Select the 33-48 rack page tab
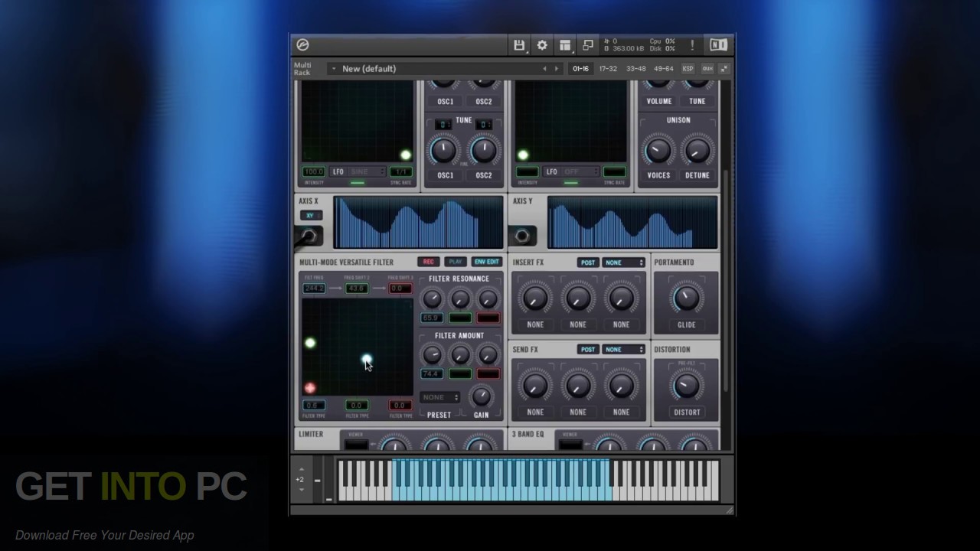The width and height of the screenshot is (980, 551). pyautogui.click(x=635, y=69)
